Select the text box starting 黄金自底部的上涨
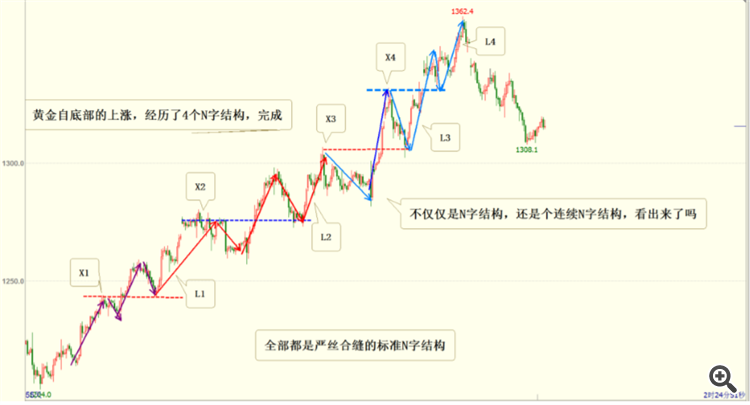This screenshot has width=750, height=405. pyautogui.click(x=158, y=115)
